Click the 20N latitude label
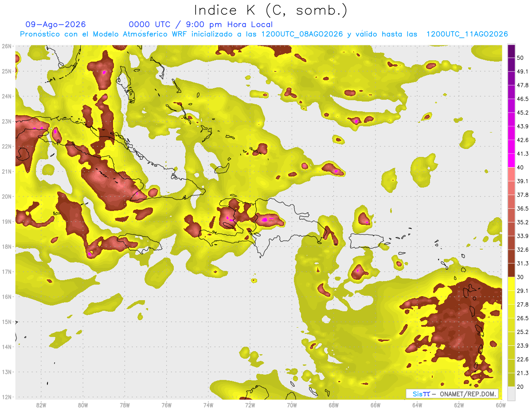 pyautogui.click(x=7, y=196)
